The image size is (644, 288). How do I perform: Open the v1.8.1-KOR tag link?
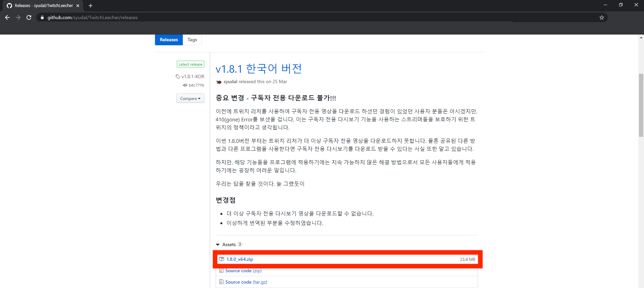coord(193,76)
